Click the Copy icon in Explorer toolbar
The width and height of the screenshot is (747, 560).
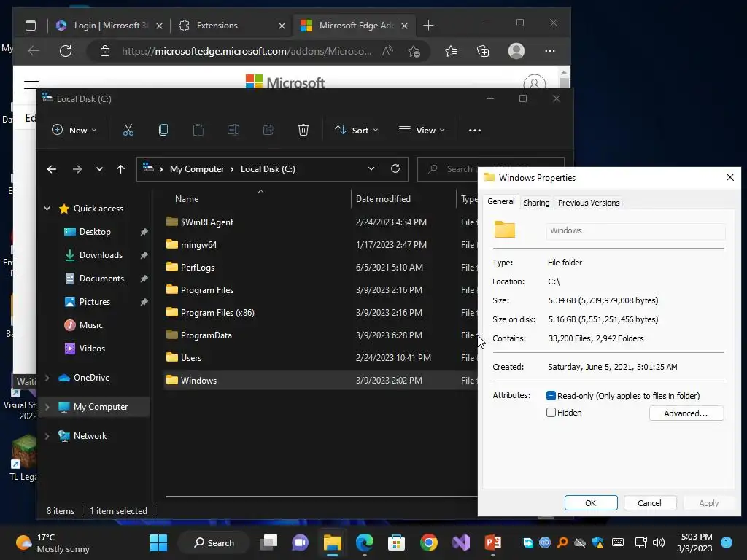click(x=163, y=130)
